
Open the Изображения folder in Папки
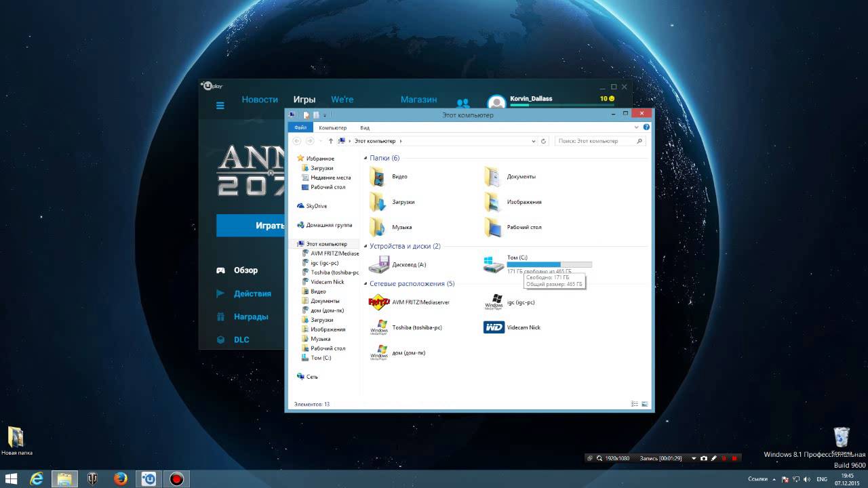click(513, 202)
